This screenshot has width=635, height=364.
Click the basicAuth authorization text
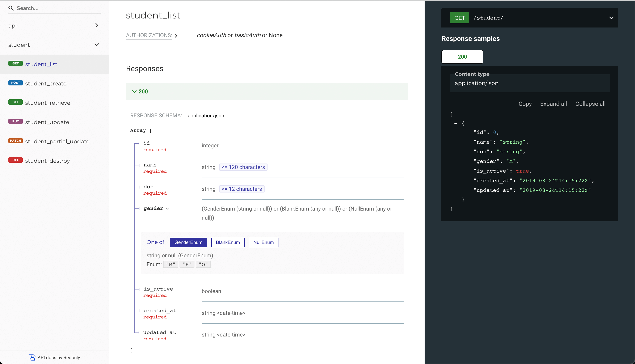[248, 35]
